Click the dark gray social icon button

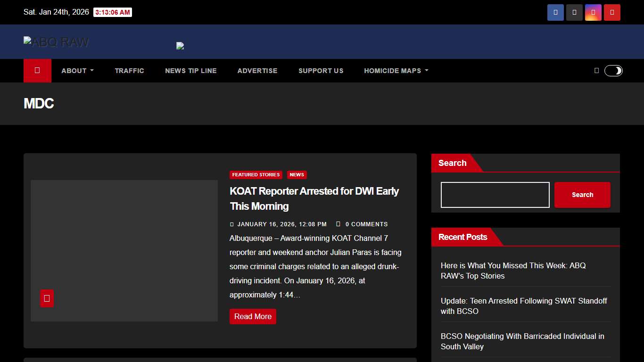574,13
